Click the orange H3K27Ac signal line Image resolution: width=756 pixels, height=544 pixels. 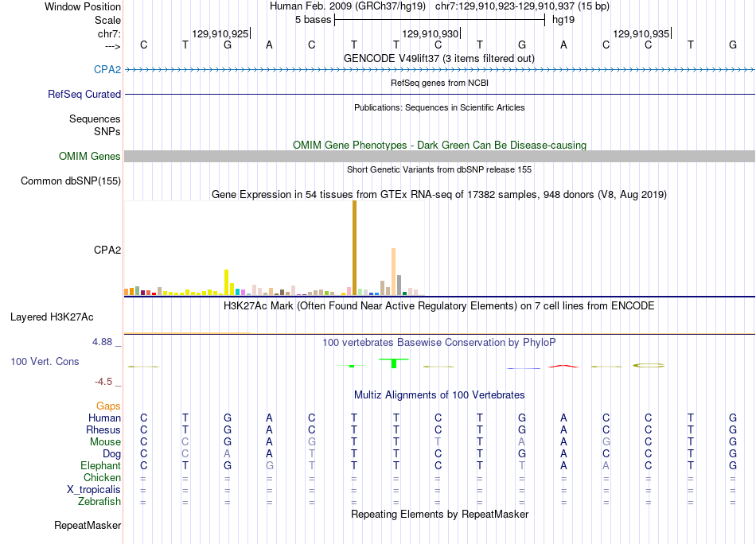[x=188, y=332]
